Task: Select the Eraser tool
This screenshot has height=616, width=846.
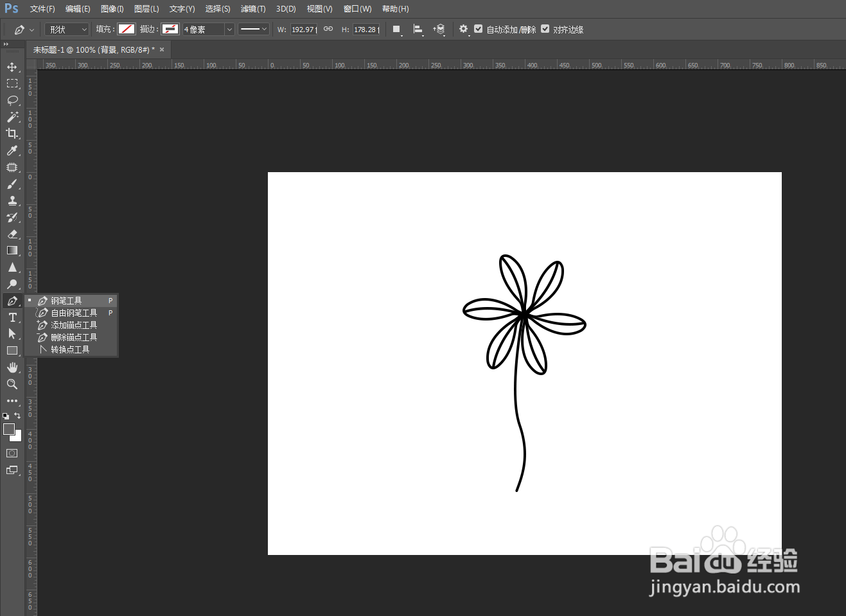Action: point(12,234)
